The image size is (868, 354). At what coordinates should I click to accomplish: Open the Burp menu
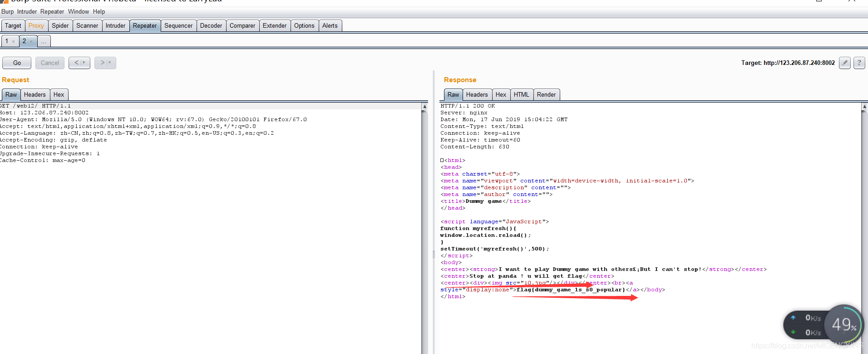click(x=7, y=12)
